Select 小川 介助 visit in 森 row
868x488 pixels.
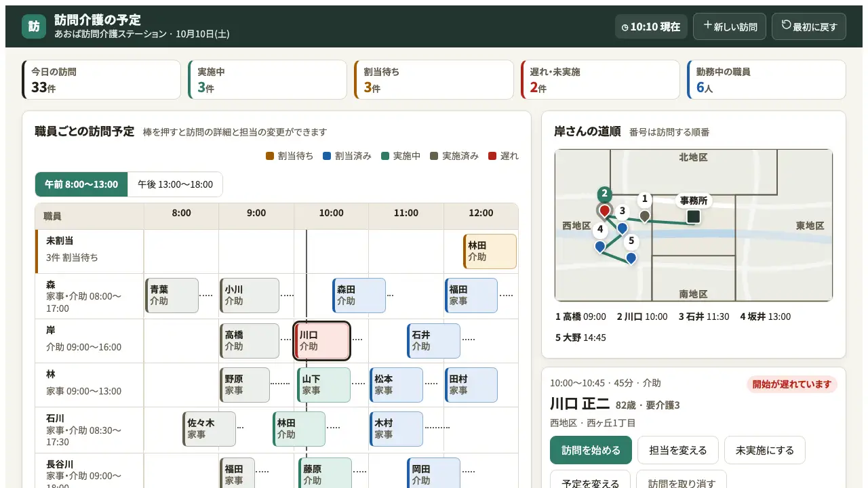[x=250, y=296]
